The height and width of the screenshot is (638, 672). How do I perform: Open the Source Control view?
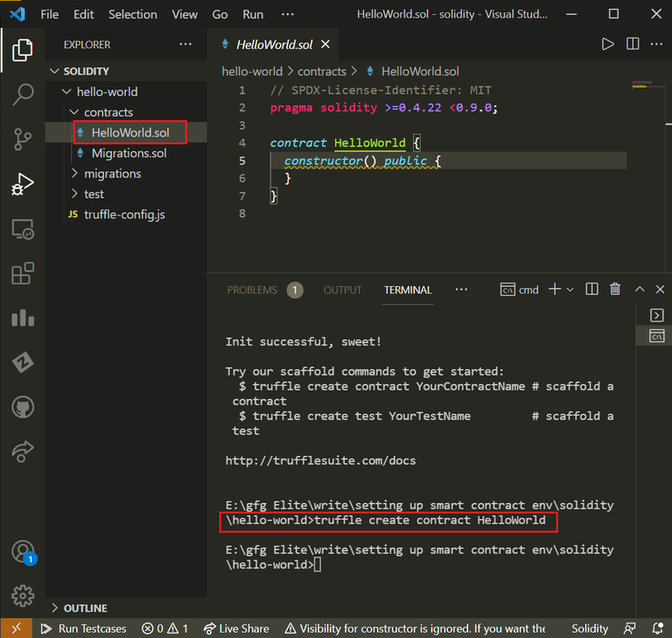tap(23, 139)
